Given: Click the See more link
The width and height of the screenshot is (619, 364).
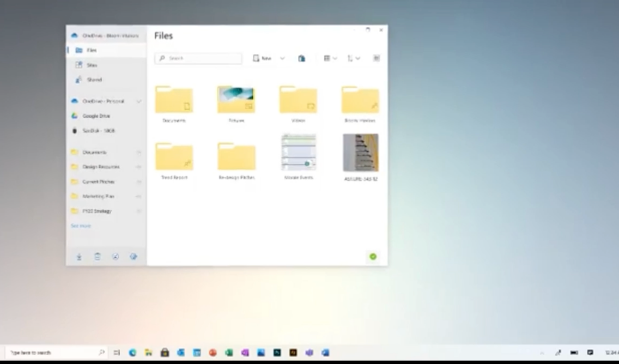Looking at the screenshot, I should (81, 226).
